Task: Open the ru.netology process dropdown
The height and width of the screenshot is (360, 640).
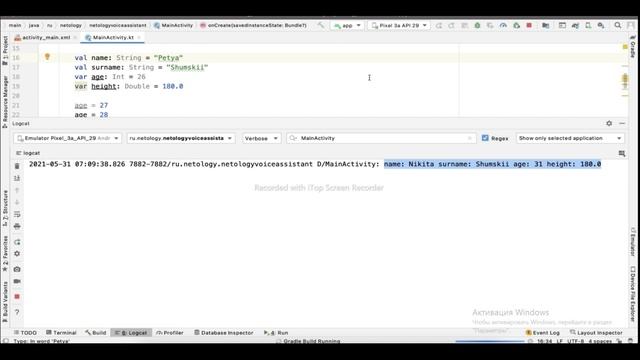Action: (181, 138)
